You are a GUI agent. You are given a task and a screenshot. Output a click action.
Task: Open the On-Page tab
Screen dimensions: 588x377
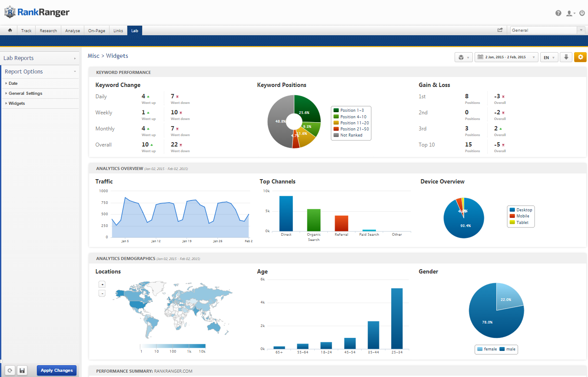(96, 30)
